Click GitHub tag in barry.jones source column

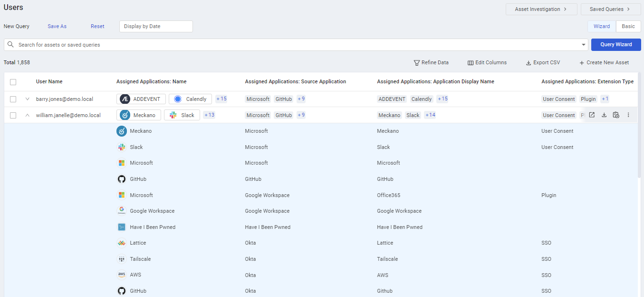pos(283,99)
